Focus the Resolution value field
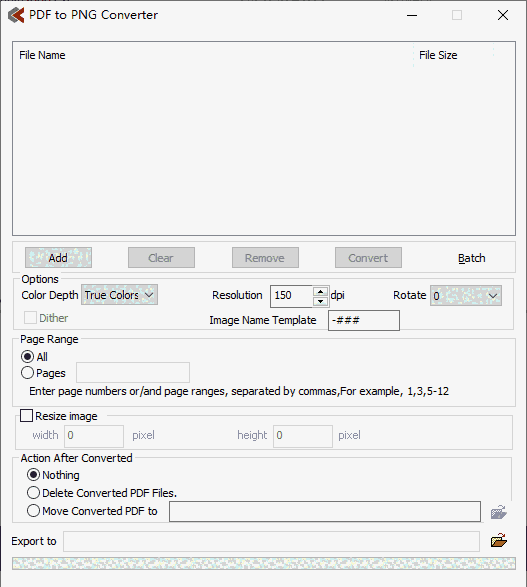The height and width of the screenshot is (587, 527). click(292, 296)
